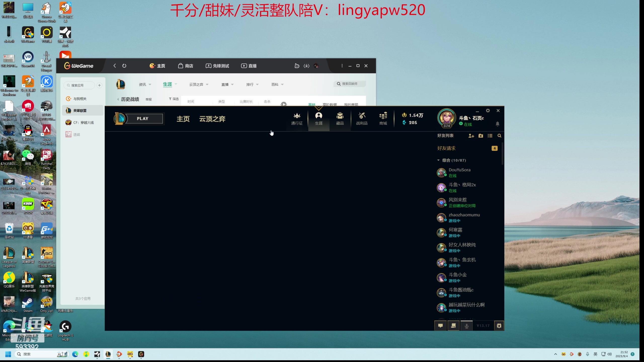Open 先锋测试 in the WeGame top bar
The image size is (644, 362).
pyautogui.click(x=217, y=66)
